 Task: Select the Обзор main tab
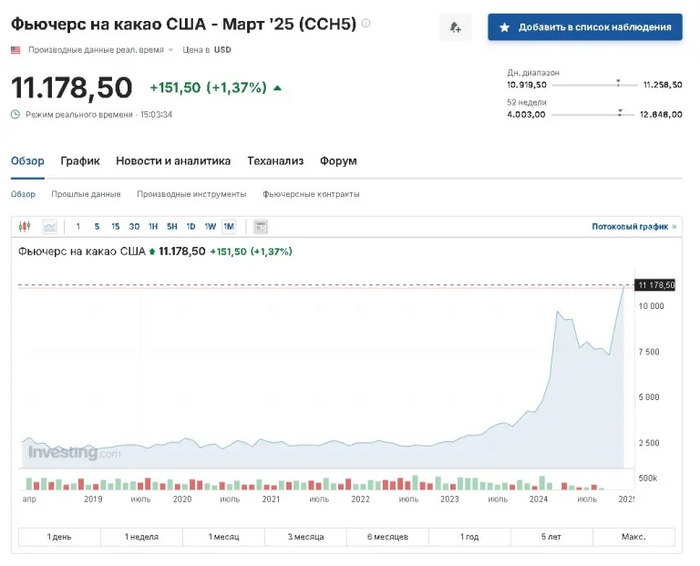pos(28,161)
